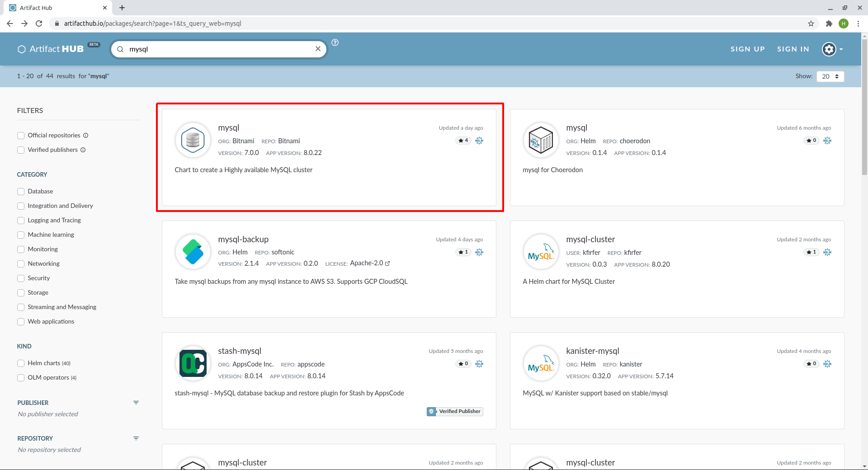Filter by Helm charts kind
Image resolution: width=868 pixels, height=470 pixels.
click(21, 363)
